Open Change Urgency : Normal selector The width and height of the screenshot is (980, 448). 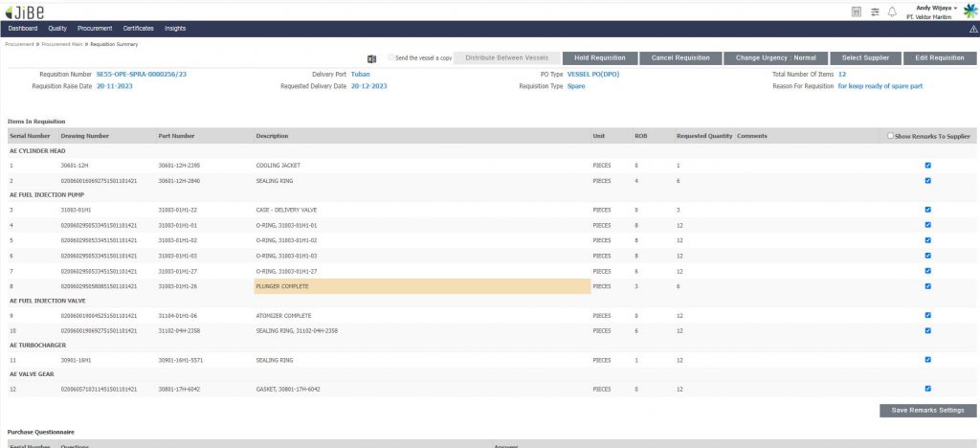click(x=774, y=58)
